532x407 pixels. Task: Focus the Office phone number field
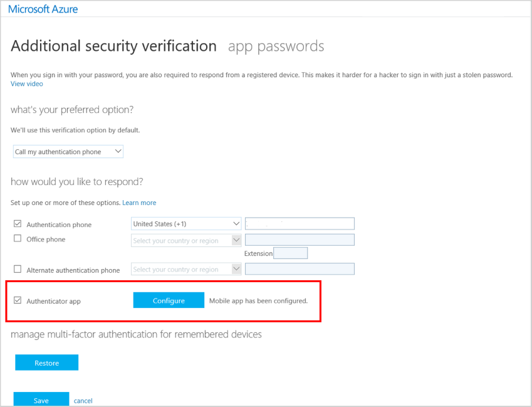tap(300, 240)
